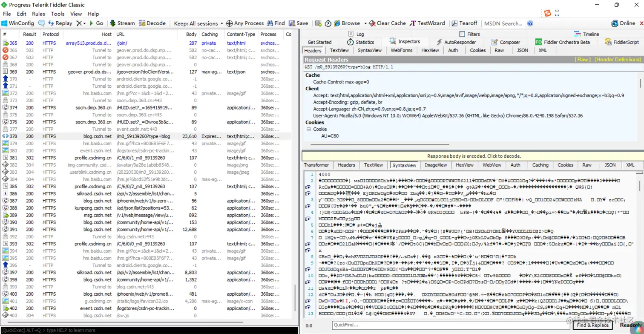Click the Online status indicator
The height and width of the screenshot is (334, 644).
(x=623, y=23)
